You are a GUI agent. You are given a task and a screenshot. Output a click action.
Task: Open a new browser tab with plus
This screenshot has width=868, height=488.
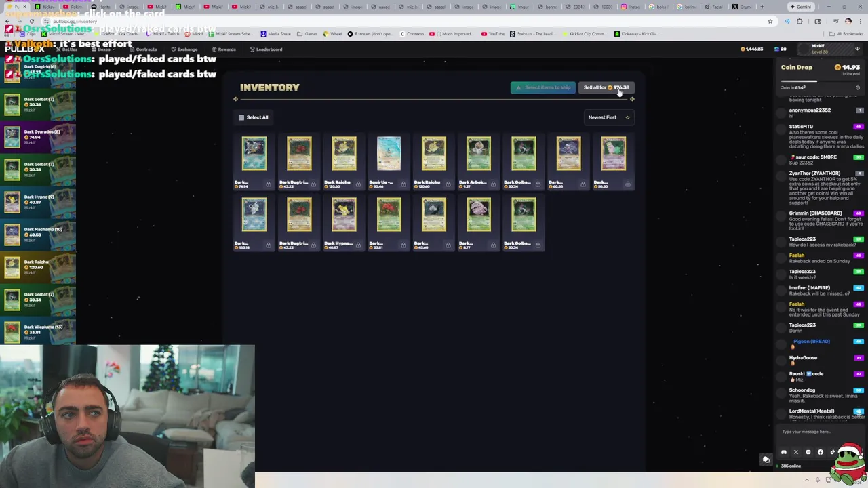coord(762,7)
